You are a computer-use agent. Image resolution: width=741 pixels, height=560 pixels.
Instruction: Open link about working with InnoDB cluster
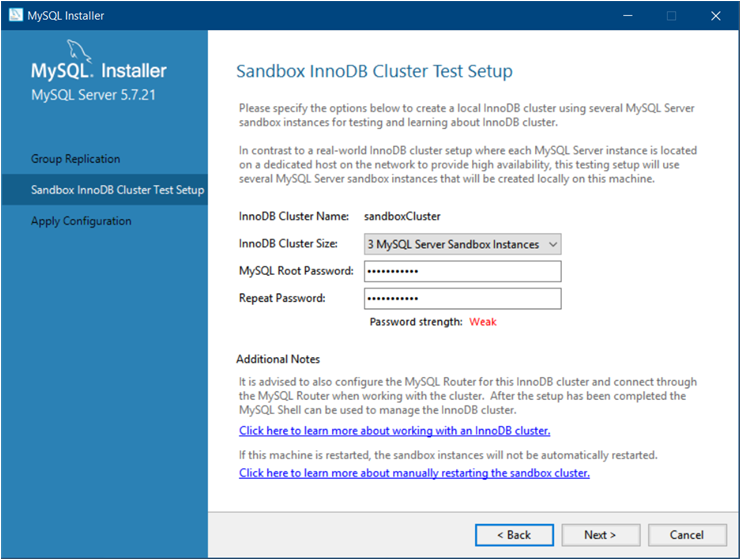[x=394, y=431]
